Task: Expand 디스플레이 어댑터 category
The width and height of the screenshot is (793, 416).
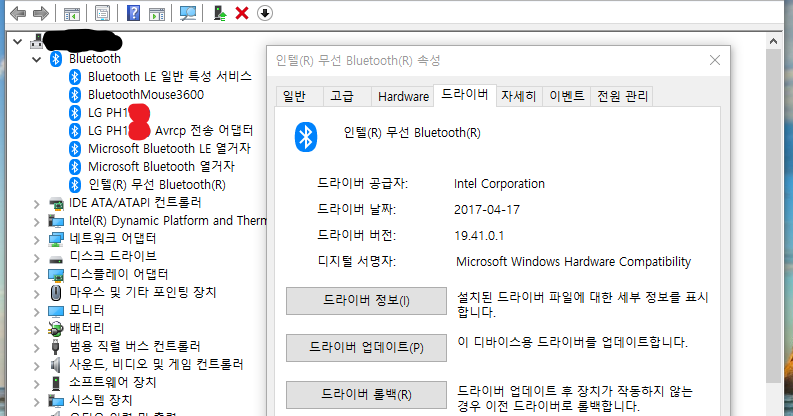Action: pos(36,276)
